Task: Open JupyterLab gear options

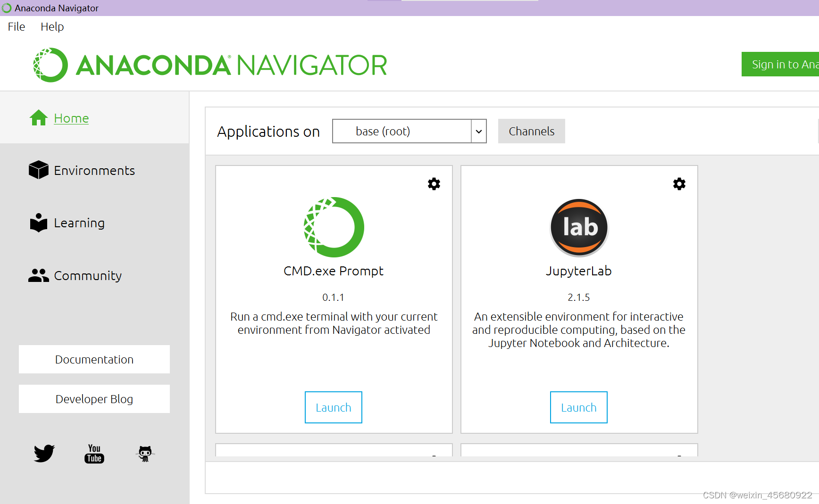Action: pyautogui.click(x=679, y=184)
